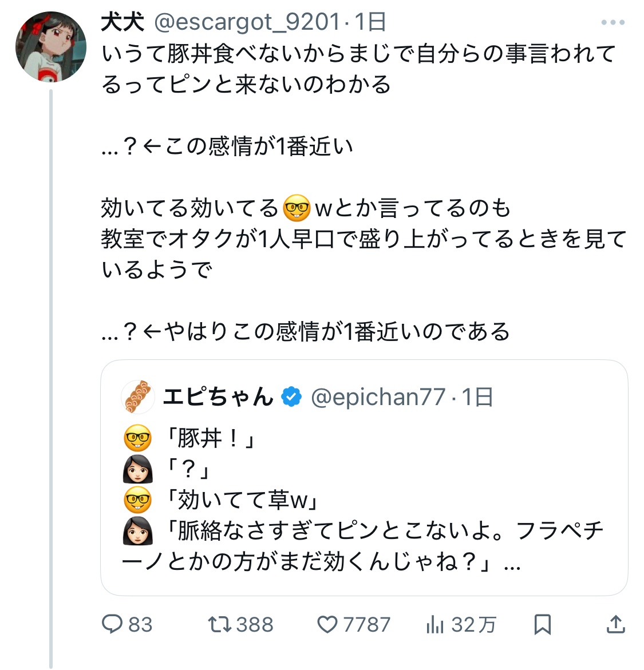This screenshot has height=670, width=644.
Task: Tap the 1日 timestamp in the quoted tweet
Action: tap(477, 397)
